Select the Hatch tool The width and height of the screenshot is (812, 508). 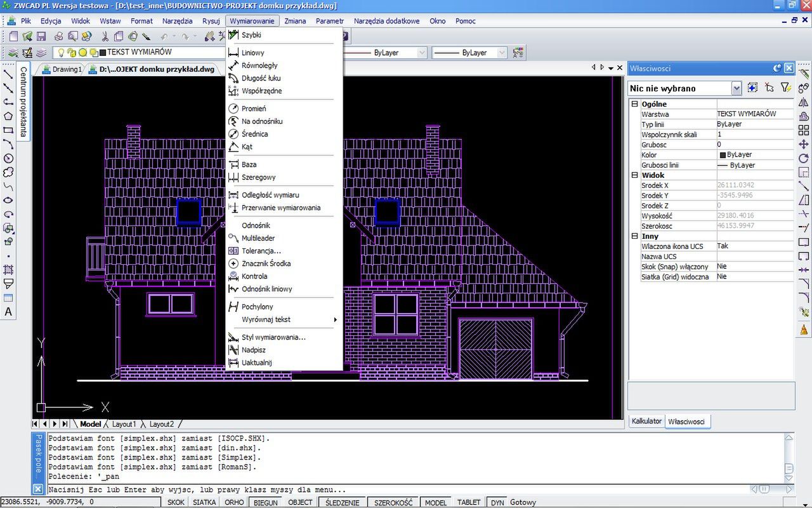pyautogui.click(x=8, y=270)
